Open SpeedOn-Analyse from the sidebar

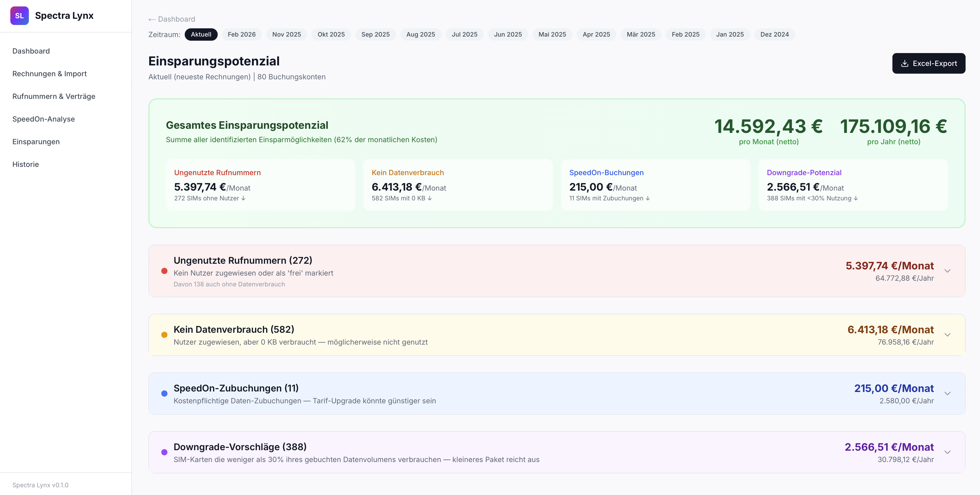point(44,119)
